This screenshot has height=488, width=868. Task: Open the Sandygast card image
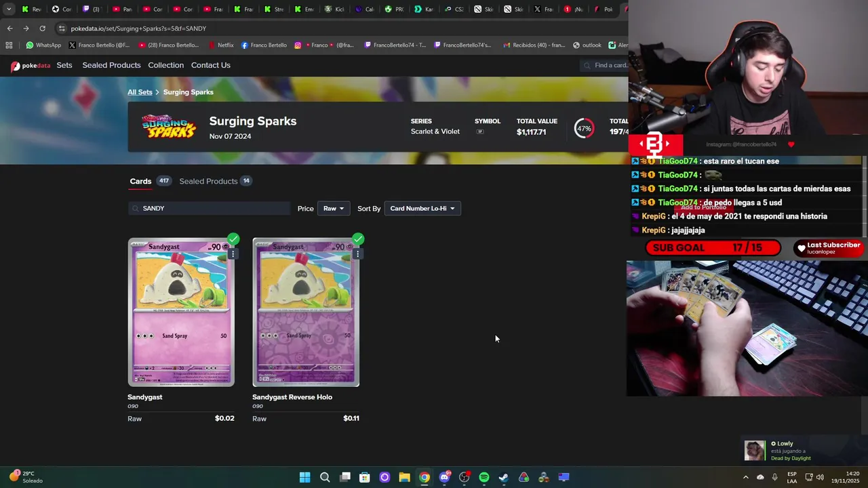point(181,312)
